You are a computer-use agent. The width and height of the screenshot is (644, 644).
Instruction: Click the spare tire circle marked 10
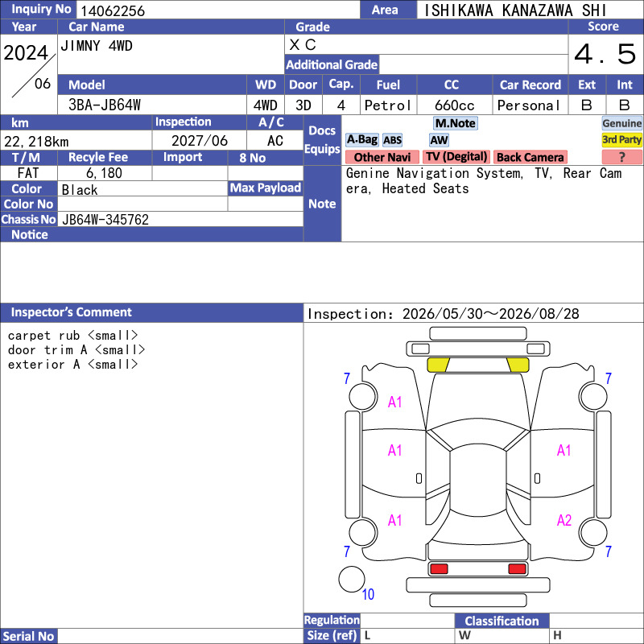point(352,579)
